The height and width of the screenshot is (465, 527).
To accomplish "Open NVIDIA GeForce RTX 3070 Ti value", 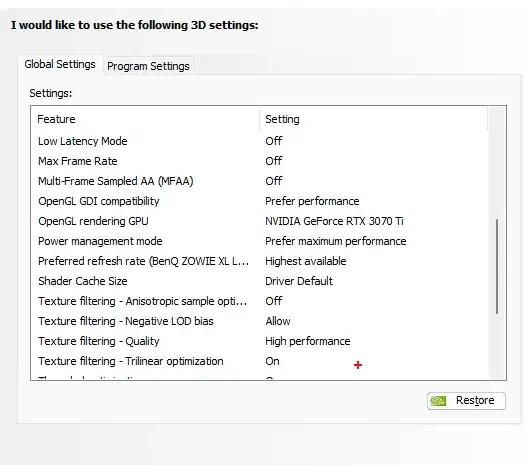I will [x=334, y=221].
